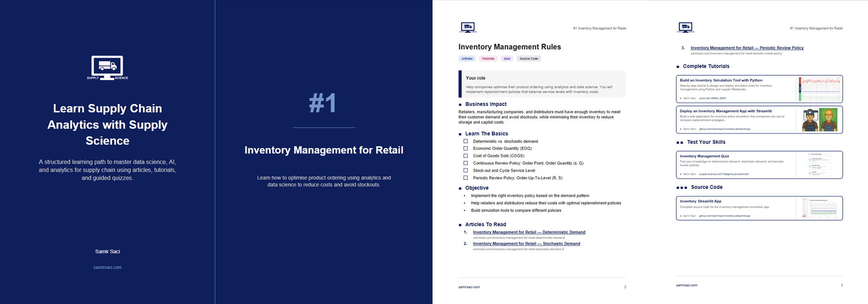
Task: Select the Source Code tag
Action: click(529, 59)
